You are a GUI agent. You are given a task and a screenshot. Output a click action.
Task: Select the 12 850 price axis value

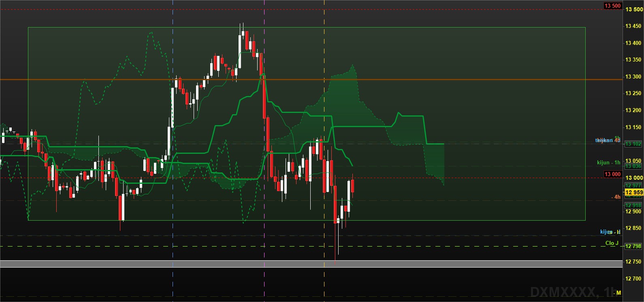click(x=633, y=228)
